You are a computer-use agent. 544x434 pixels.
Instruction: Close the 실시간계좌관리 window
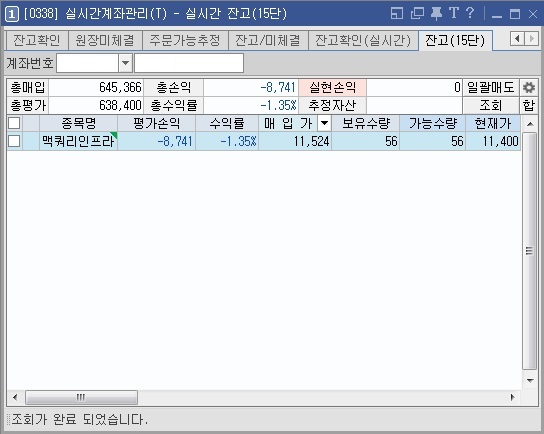(533, 14)
